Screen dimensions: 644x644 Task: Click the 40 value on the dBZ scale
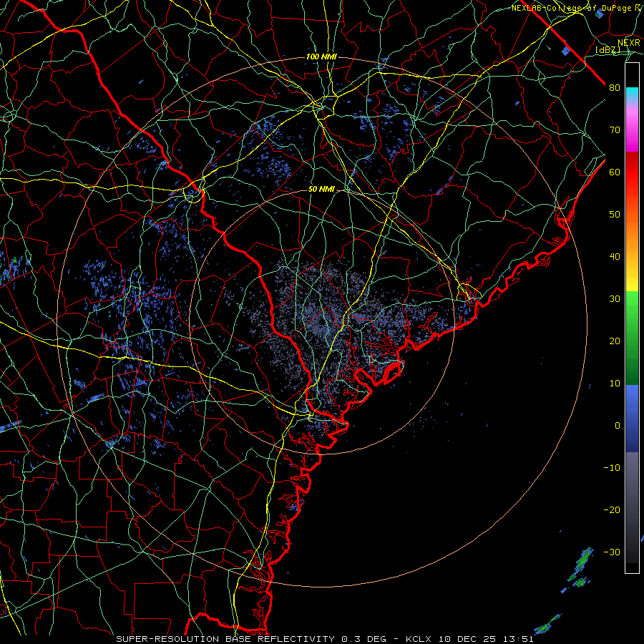click(615, 257)
